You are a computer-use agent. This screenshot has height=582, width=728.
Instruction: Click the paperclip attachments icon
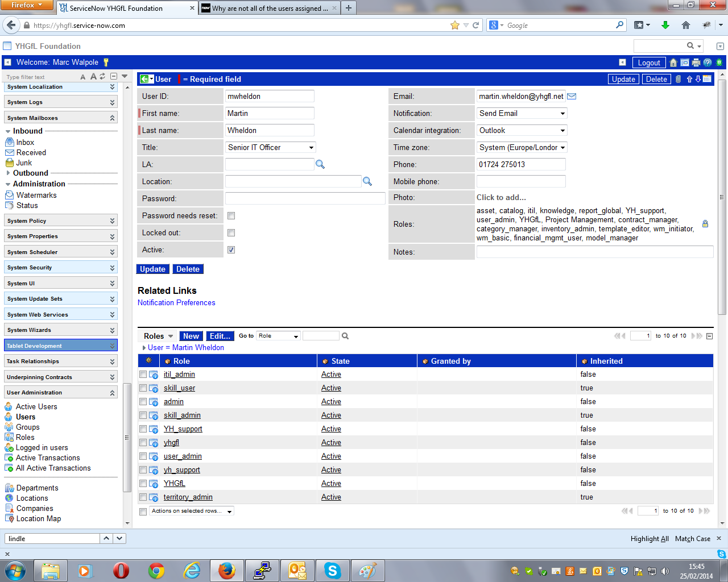tap(678, 79)
